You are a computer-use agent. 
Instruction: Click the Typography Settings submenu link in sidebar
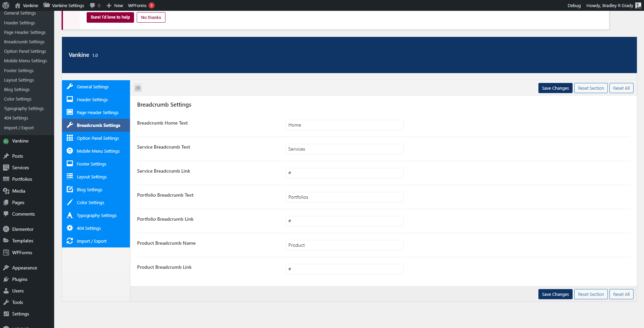coord(24,109)
